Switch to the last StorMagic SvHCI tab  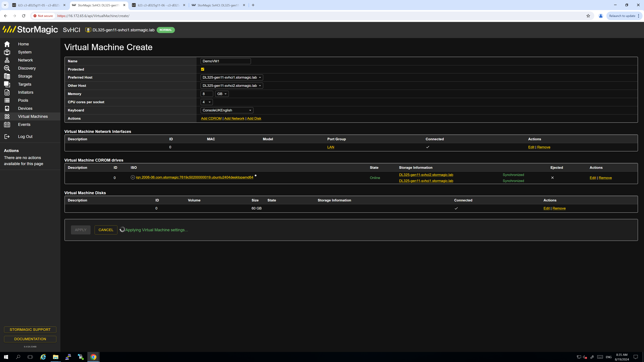point(218,5)
